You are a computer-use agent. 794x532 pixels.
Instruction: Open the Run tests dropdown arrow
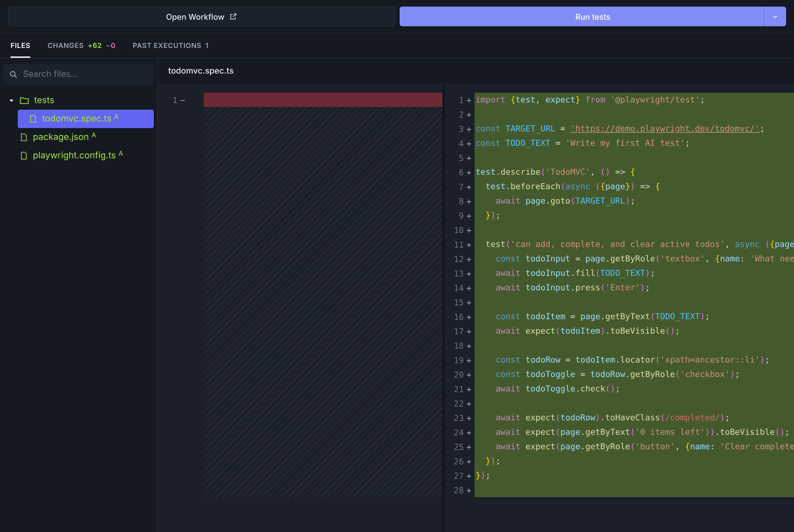point(775,17)
